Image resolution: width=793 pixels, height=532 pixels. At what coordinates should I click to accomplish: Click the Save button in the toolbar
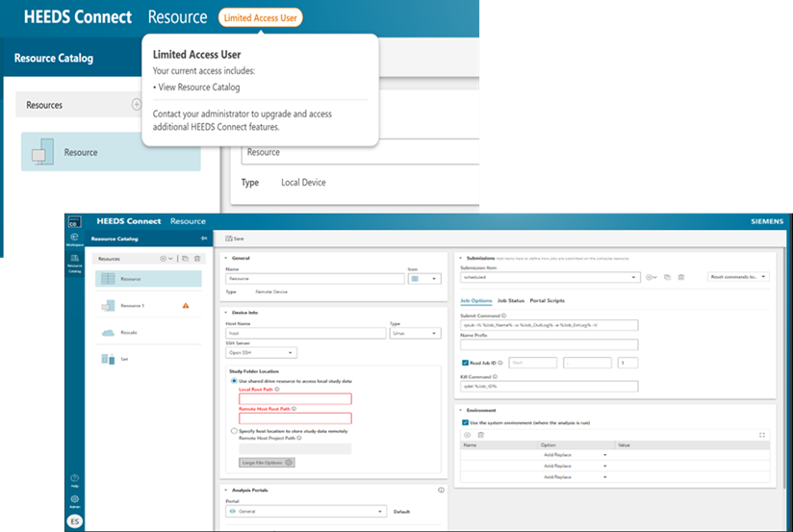coord(235,239)
